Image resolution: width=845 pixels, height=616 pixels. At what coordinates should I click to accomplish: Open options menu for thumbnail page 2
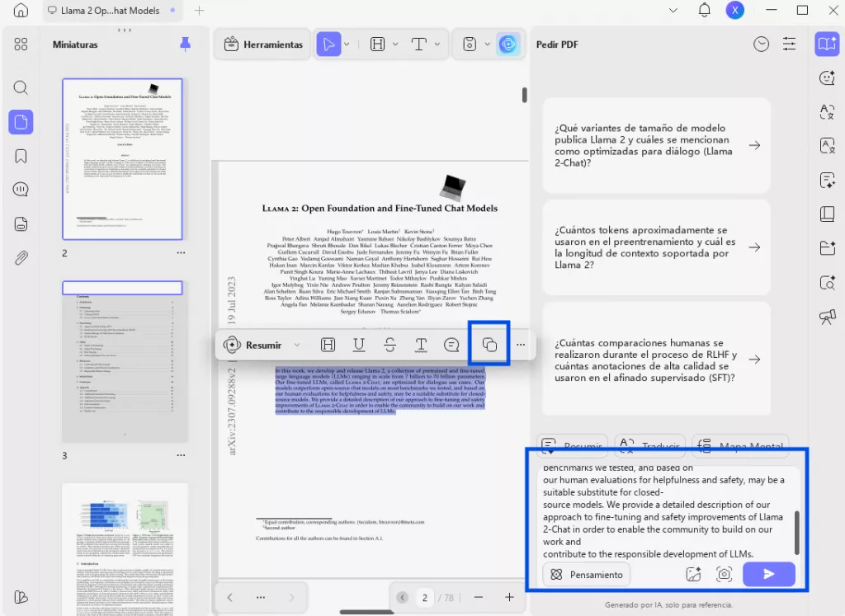pyautogui.click(x=181, y=252)
